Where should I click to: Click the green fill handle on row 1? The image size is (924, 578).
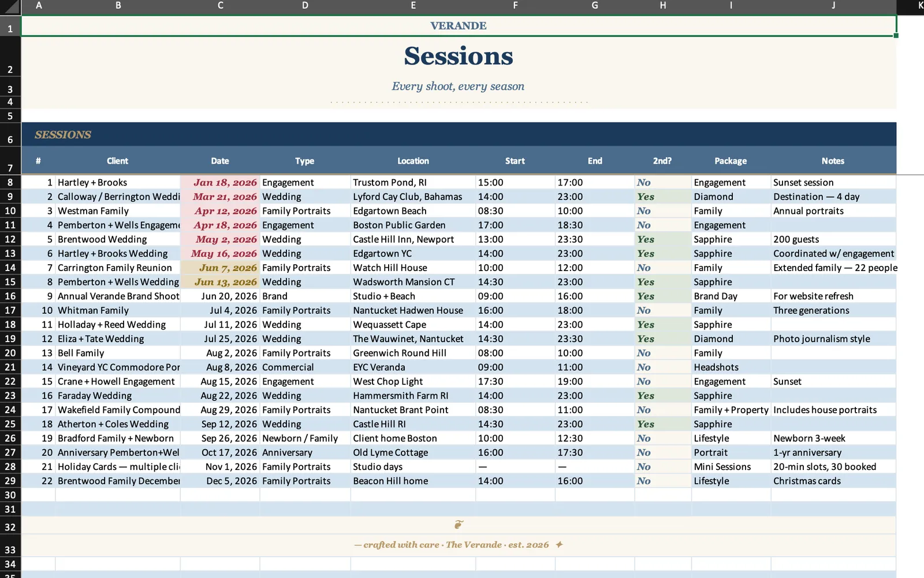[x=896, y=36]
